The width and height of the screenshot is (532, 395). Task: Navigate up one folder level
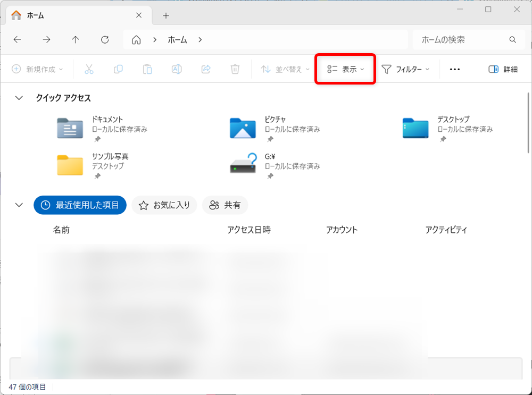point(76,39)
